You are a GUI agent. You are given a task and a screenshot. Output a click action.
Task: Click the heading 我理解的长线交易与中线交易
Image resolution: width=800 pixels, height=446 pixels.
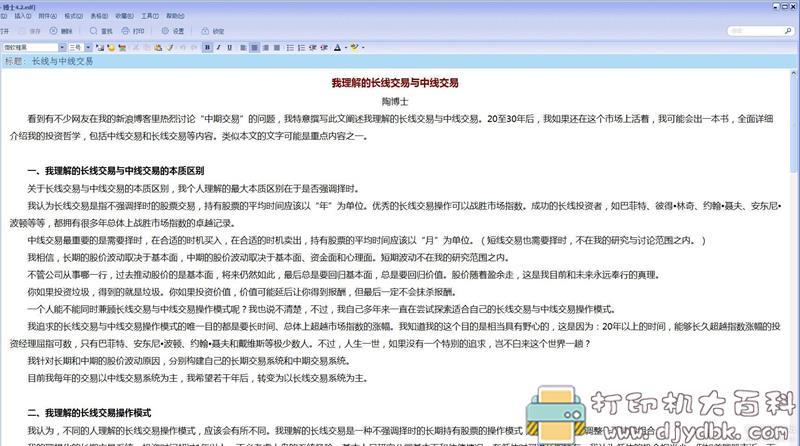pos(395,83)
